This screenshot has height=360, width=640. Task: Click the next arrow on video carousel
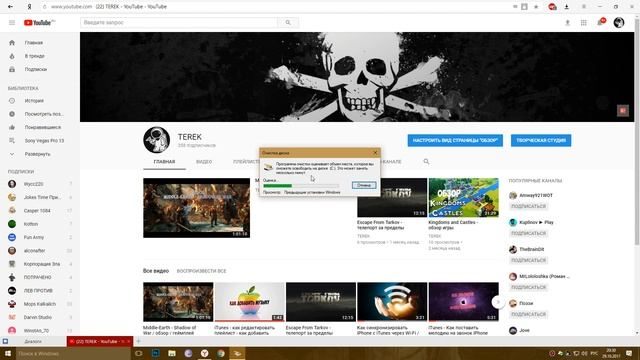[498, 302]
